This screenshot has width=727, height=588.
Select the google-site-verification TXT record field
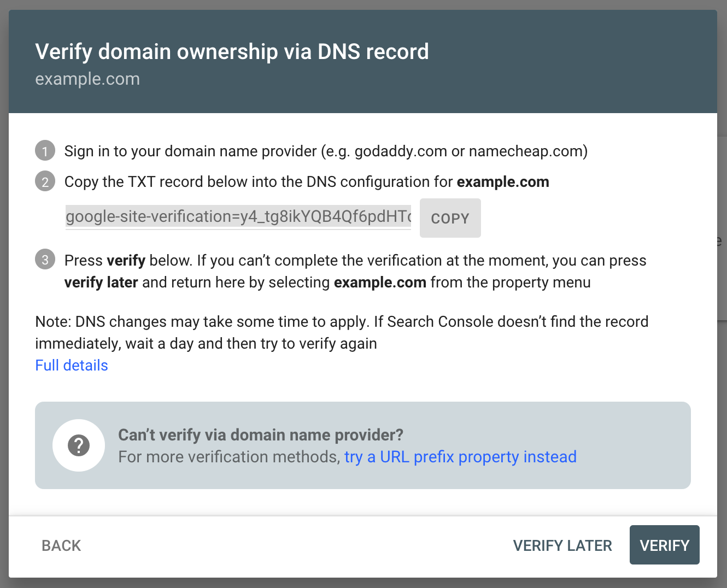(x=238, y=217)
